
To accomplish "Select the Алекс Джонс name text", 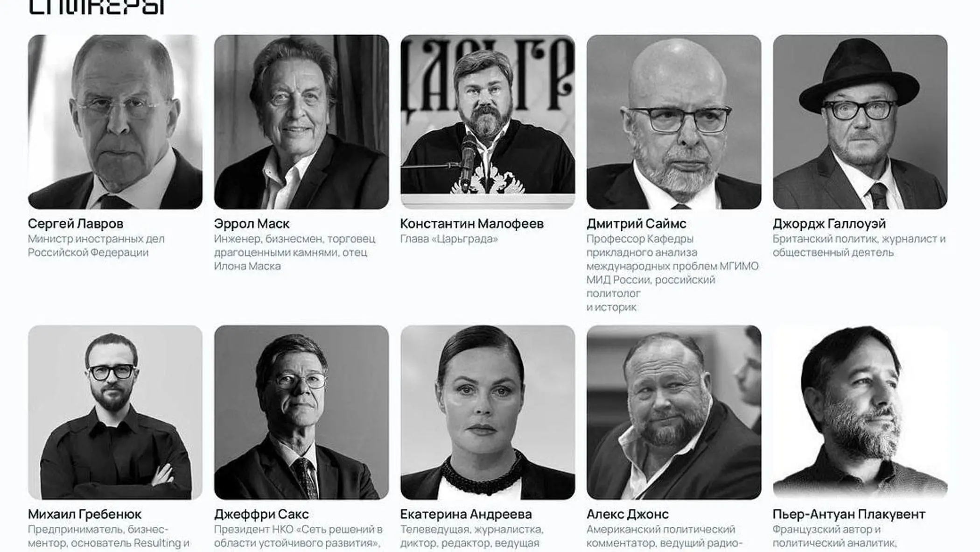I will point(628,514).
